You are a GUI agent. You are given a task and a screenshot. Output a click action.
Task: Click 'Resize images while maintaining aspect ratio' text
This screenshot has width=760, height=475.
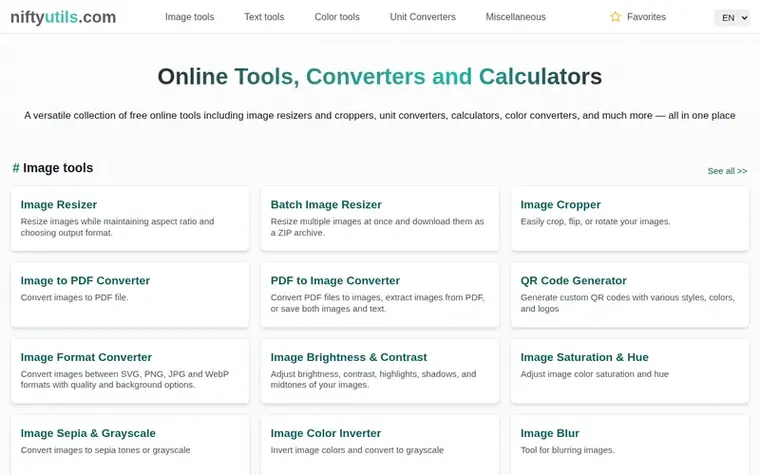[117, 227]
